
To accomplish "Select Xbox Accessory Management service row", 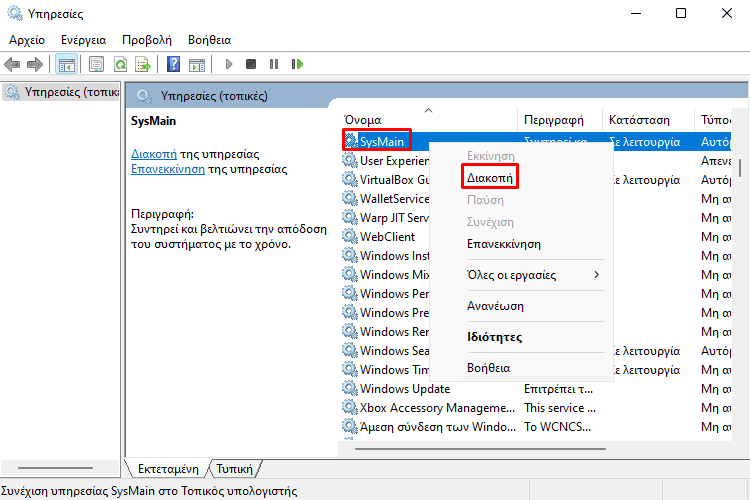I will (x=537, y=407).
